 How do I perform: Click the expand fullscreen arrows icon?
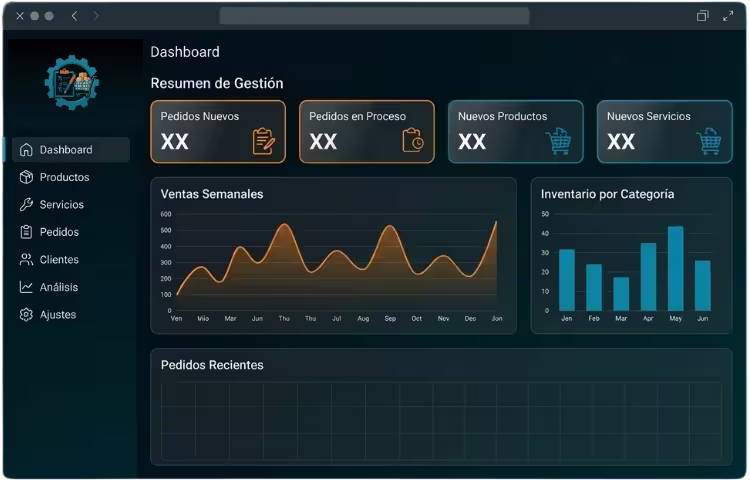point(728,16)
